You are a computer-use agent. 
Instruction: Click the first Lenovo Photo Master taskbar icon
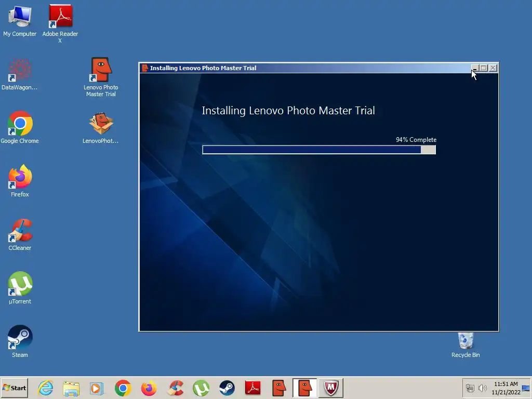(279, 388)
